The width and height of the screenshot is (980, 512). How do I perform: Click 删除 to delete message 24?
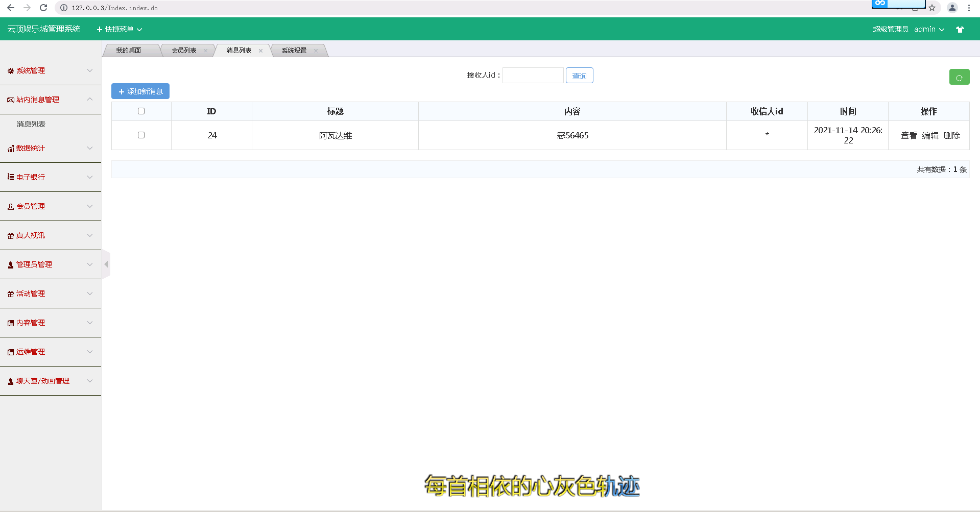pos(953,135)
